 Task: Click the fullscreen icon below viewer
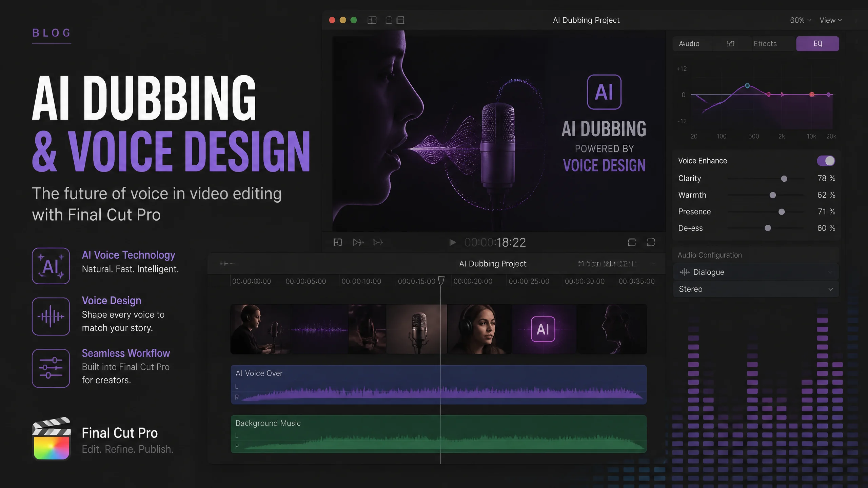(x=651, y=242)
